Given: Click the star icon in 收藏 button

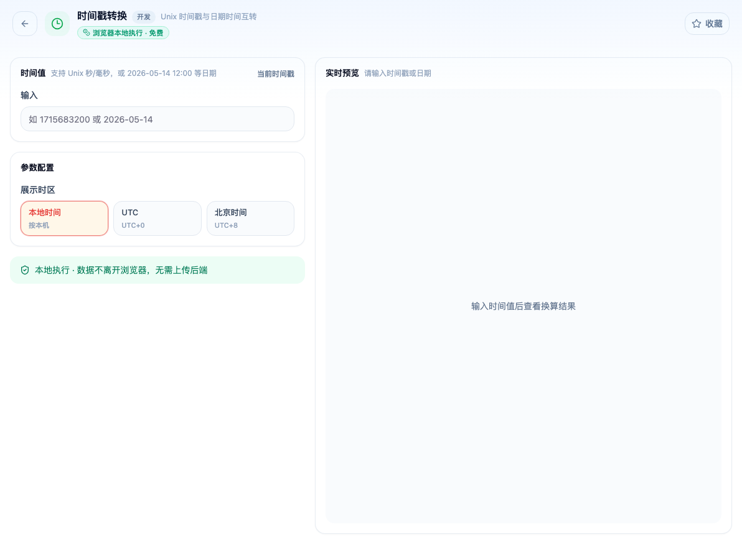Looking at the screenshot, I should click(x=696, y=24).
